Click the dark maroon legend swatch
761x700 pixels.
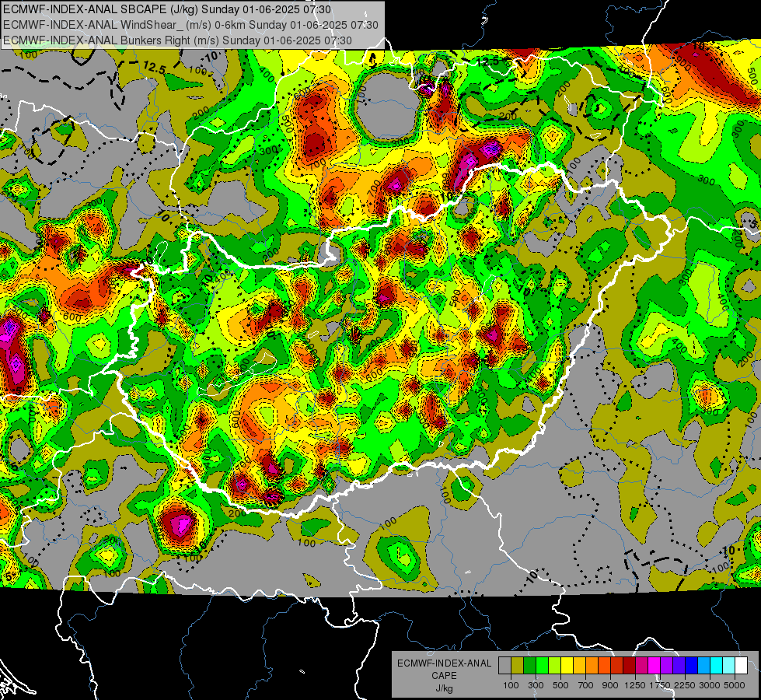click(629, 666)
